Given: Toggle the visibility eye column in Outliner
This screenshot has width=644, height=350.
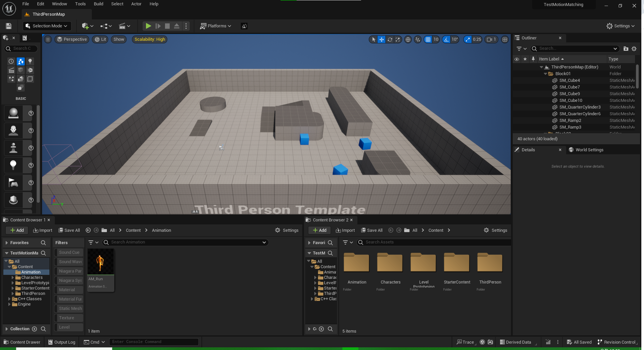Looking at the screenshot, I should coord(517,59).
